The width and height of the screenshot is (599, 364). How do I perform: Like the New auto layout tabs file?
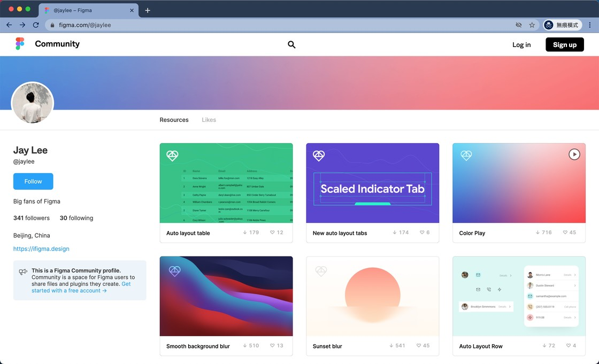pos(422,232)
